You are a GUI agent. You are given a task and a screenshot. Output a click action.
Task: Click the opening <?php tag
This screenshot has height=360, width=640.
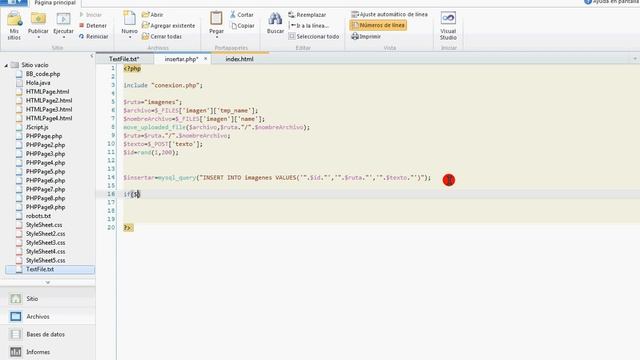pyautogui.click(x=132, y=69)
